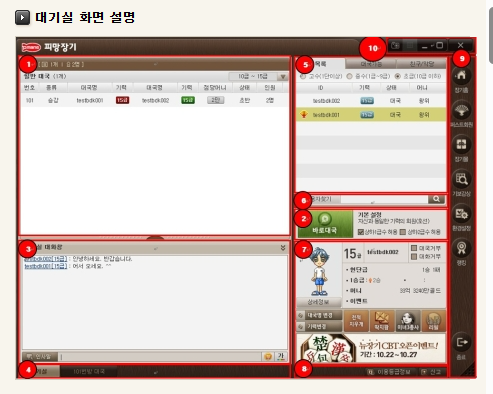
Task: Click the fan-shaped icon in right sidebar
Action: (x=461, y=110)
